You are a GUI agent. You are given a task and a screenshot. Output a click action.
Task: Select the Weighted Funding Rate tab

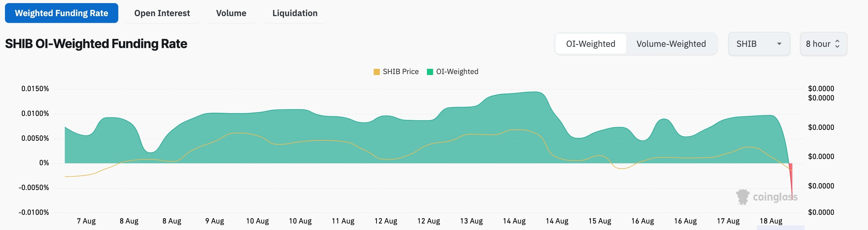pos(62,13)
